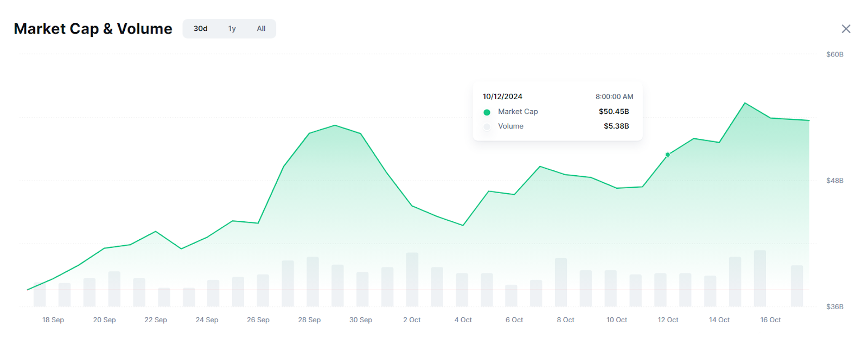Click the 18 Sep axis label

point(53,320)
